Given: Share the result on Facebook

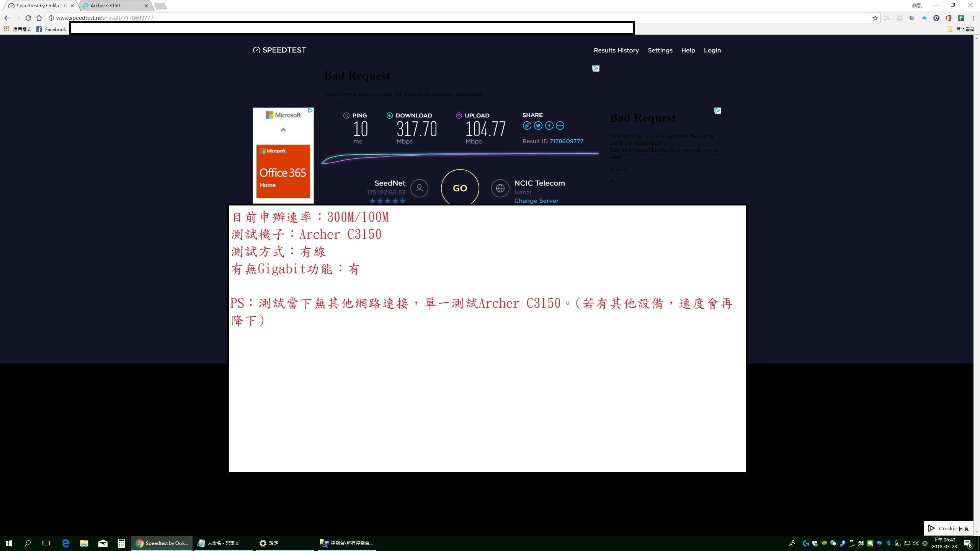Looking at the screenshot, I should click(x=549, y=126).
